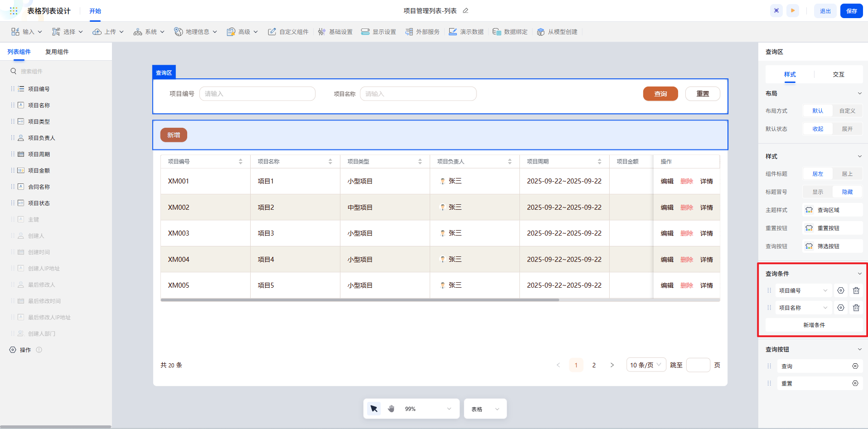Set default state to 展开
Image resolution: width=868 pixels, height=429 pixels.
coord(847,129)
